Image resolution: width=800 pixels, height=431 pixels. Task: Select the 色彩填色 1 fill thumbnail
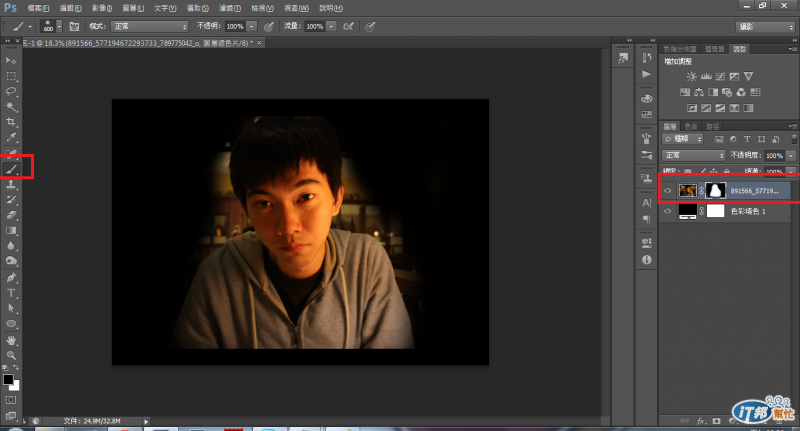coord(687,211)
